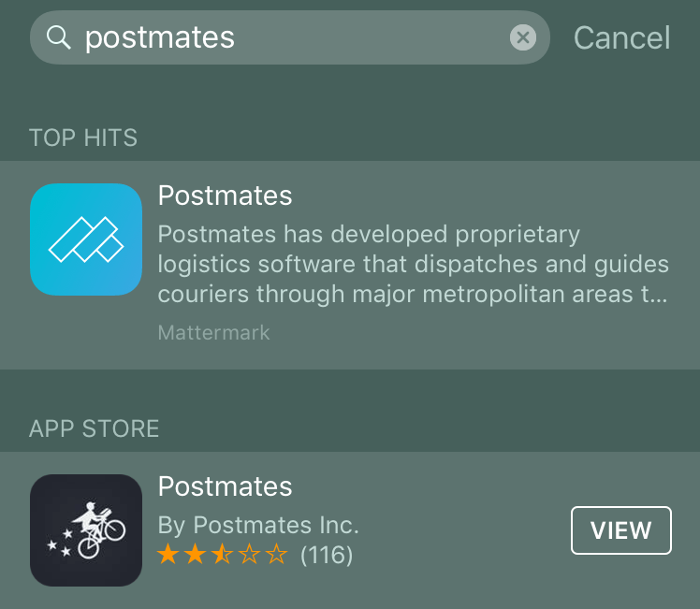The height and width of the screenshot is (609, 700).
Task: Tap the first filled orange star
Action: pos(168,554)
